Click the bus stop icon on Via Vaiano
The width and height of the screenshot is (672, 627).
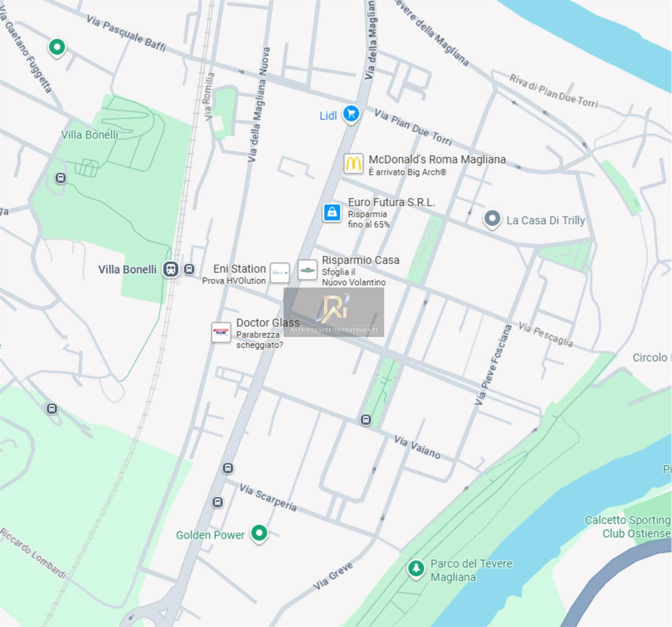(366, 420)
